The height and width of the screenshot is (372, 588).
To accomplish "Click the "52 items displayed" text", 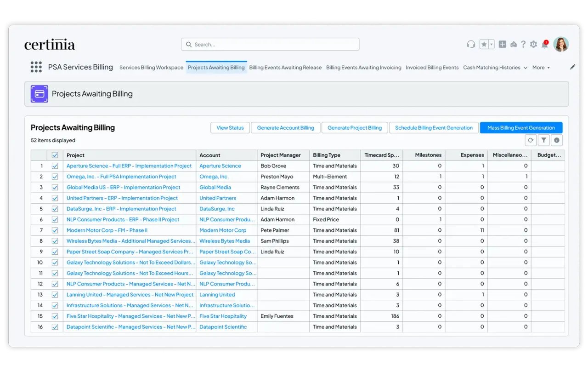I will [53, 140].
